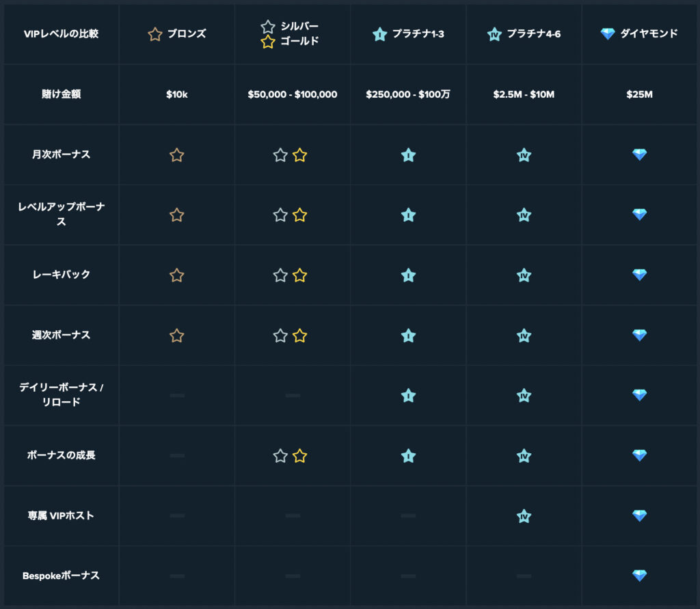Click the bronze star in the 月次ボーナス row
The width and height of the screenshot is (700, 609).
point(176,154)
